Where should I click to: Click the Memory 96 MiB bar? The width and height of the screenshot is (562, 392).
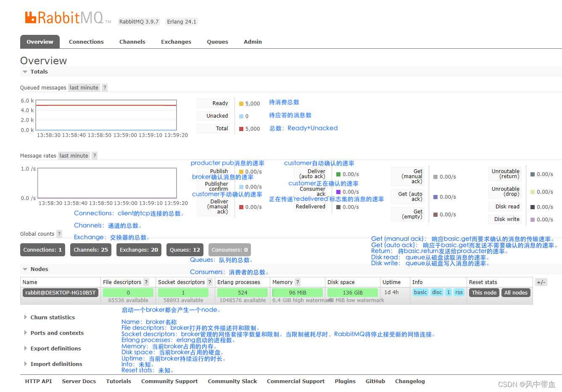coord(298,292)
